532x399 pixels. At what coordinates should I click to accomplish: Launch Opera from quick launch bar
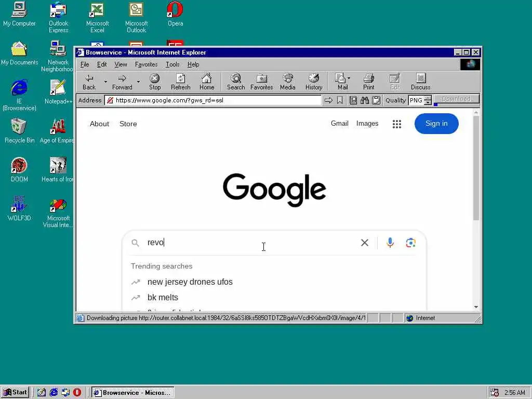tap(77, 392)
